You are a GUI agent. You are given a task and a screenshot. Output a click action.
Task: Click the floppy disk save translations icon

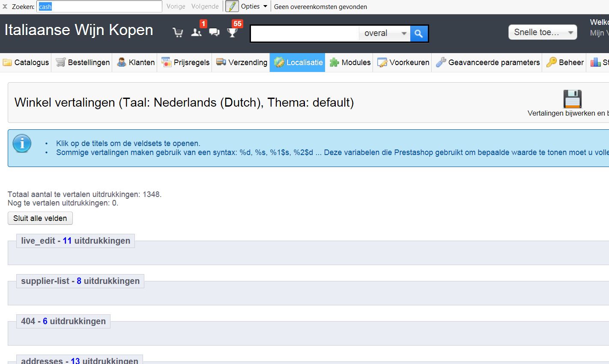tap(572, 99)
